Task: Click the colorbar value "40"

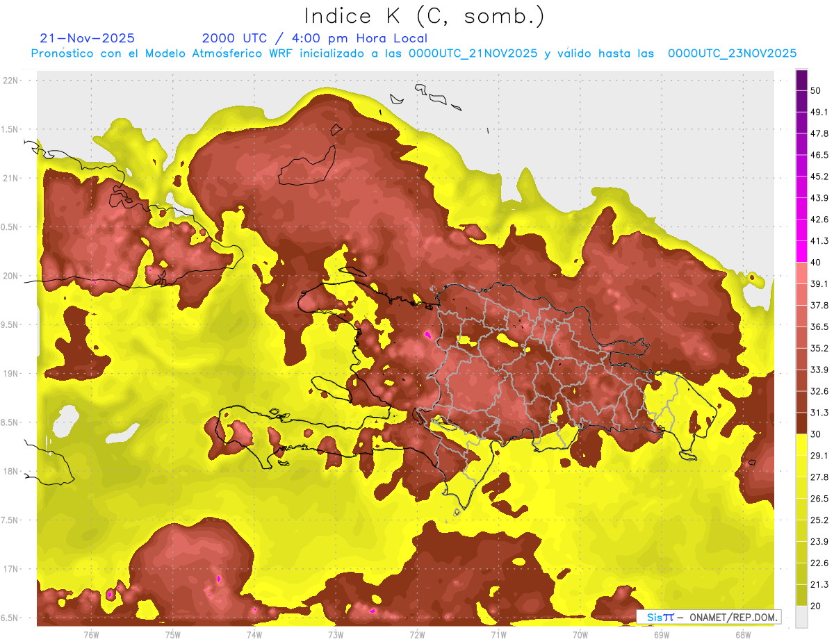Action: click(x=816, y=263)
